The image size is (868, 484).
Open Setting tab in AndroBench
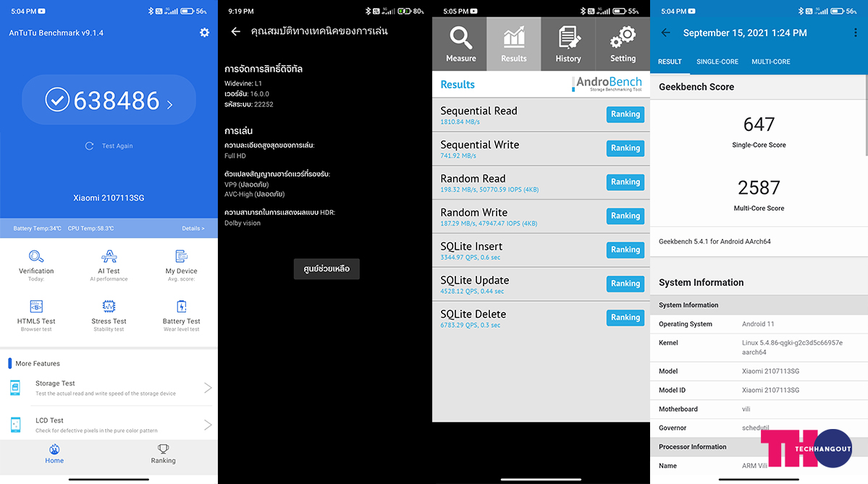[x=623, y=44]
